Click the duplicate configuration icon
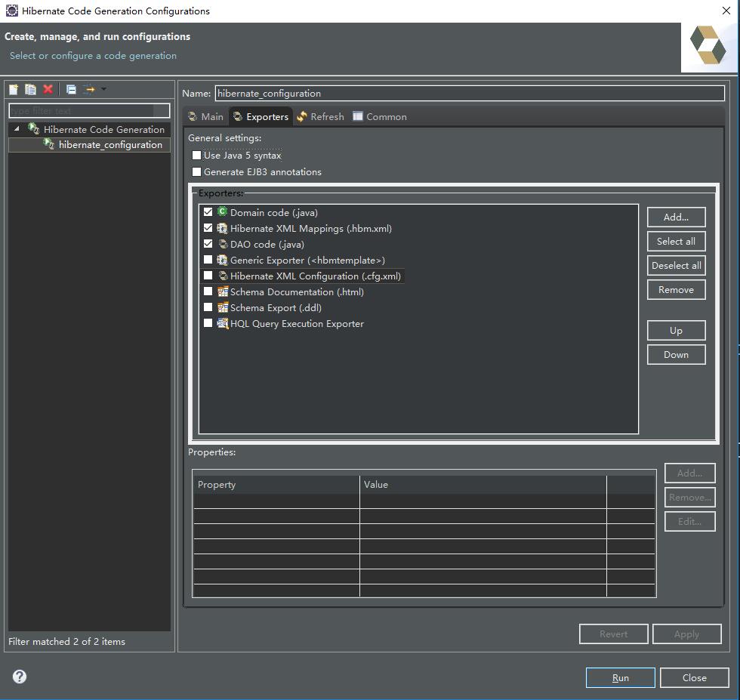The height and width of the screenshot is (700, 740). [30, 89]
